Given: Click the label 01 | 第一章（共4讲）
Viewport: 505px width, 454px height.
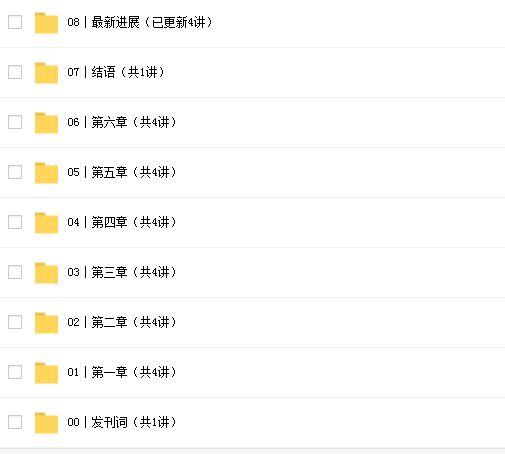Looking at the screenshot, I should [122, 372].
